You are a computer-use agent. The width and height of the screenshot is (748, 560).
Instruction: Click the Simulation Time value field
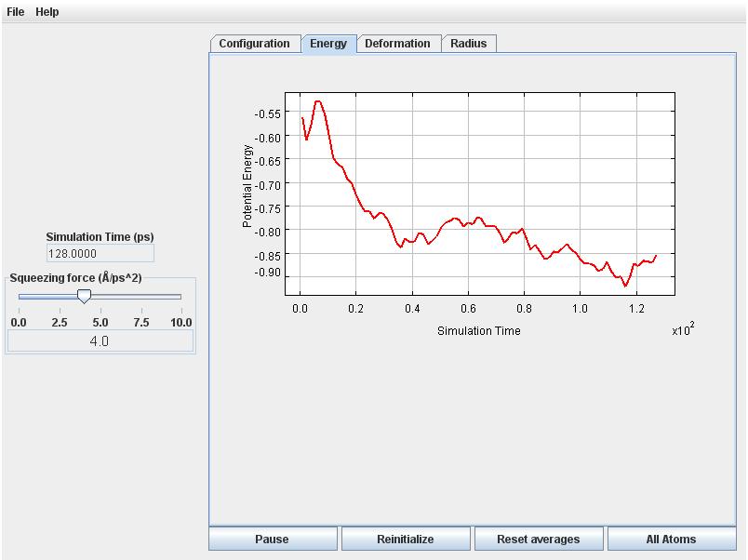(100, 253)
